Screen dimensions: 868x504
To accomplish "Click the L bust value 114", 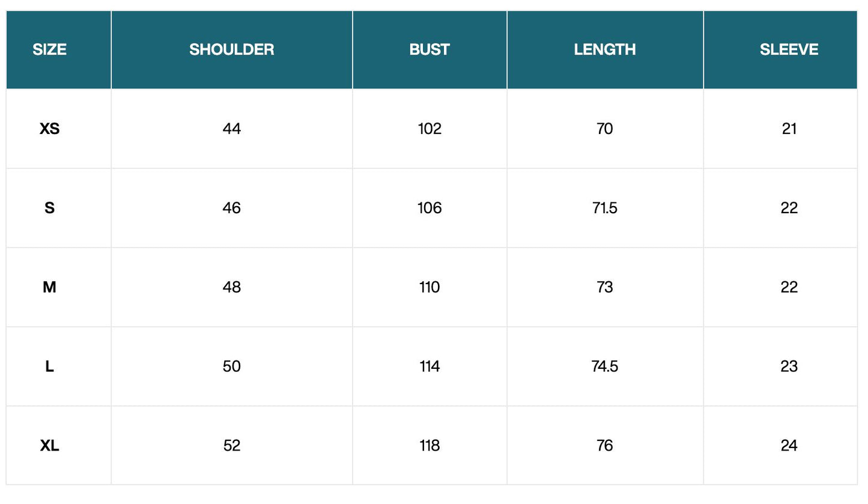I will pyautogui.click(x=429, y=366).
